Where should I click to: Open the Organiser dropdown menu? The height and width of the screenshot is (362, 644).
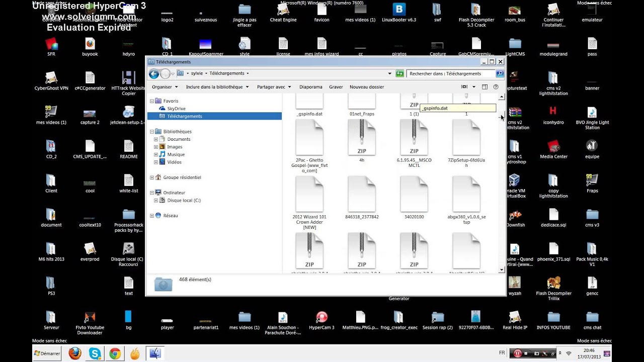click(x=165, y=87)
